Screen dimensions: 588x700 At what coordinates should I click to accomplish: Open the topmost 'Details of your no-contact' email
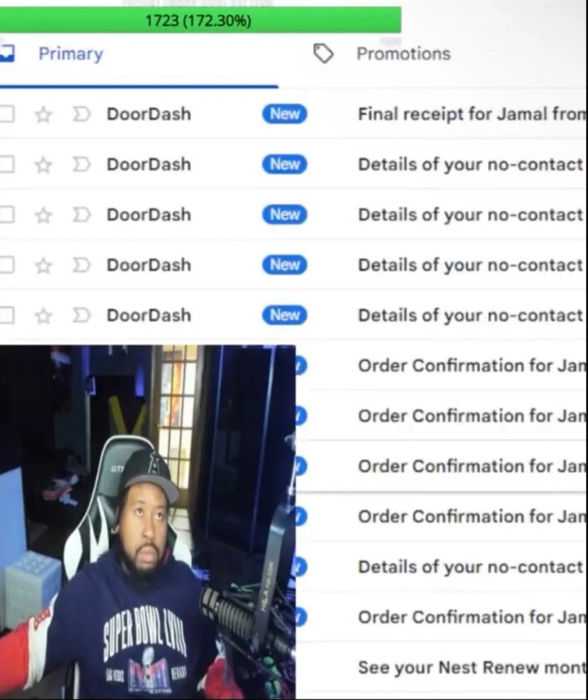point(471,164)
